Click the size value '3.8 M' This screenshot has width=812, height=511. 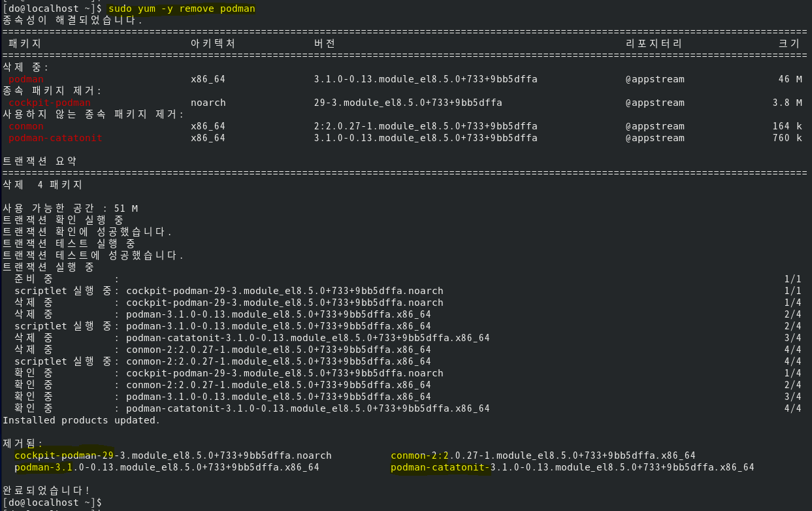point(787,103)
